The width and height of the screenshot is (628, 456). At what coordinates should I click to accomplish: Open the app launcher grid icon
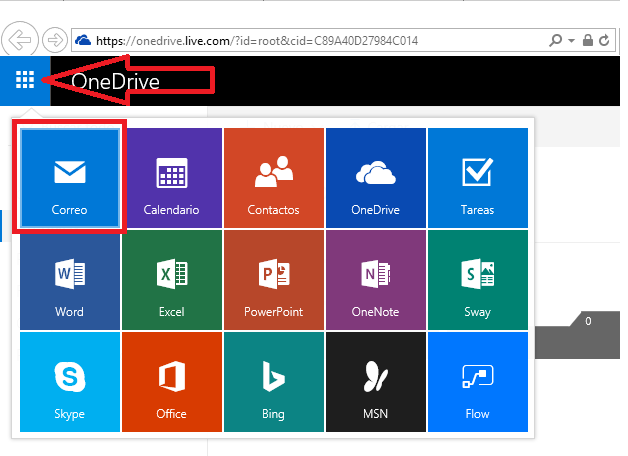25,80
